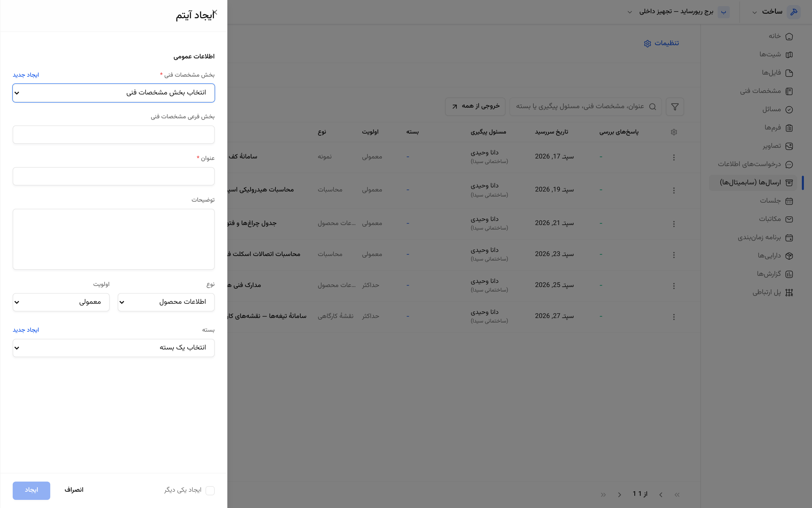Screen dimensions: 812x508
Task: Click the blue ایجاد submit button
Action: coord(31,490)
